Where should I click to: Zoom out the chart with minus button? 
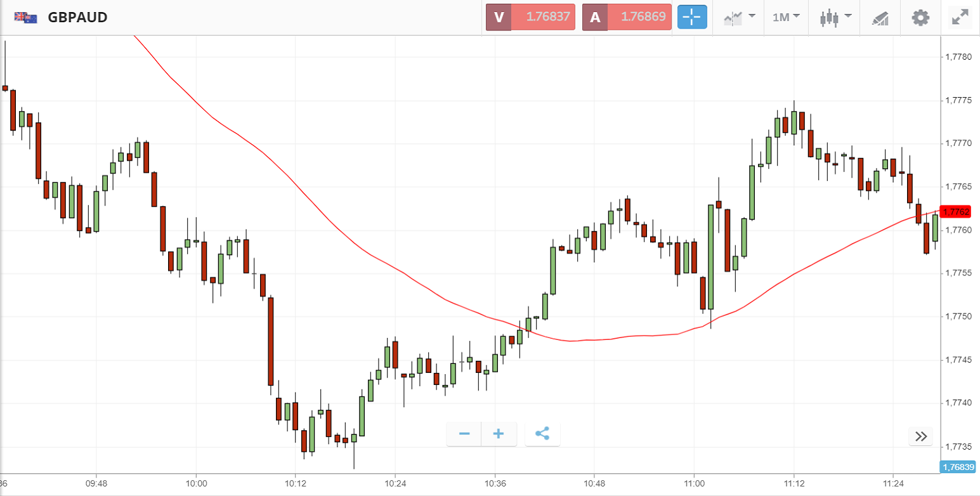click(464, 434)
